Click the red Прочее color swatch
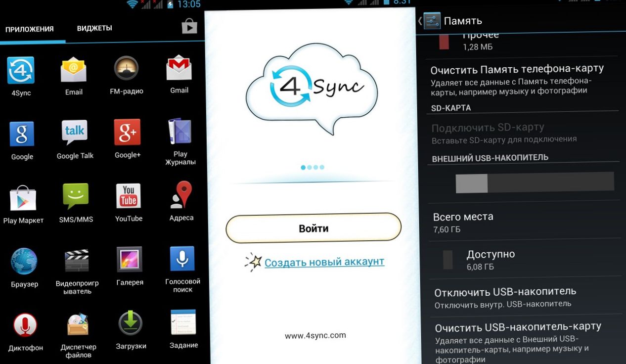 coord(444,42)
